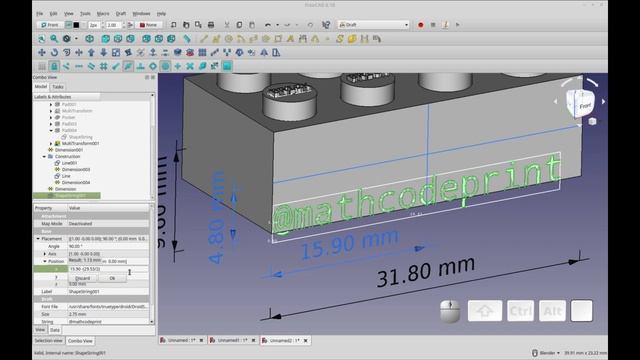The height and width of the screenshot is (360, 640).
Task: Toggle snap to center (circle icon)
Action: pyautogui.click(x=165, y=66)
